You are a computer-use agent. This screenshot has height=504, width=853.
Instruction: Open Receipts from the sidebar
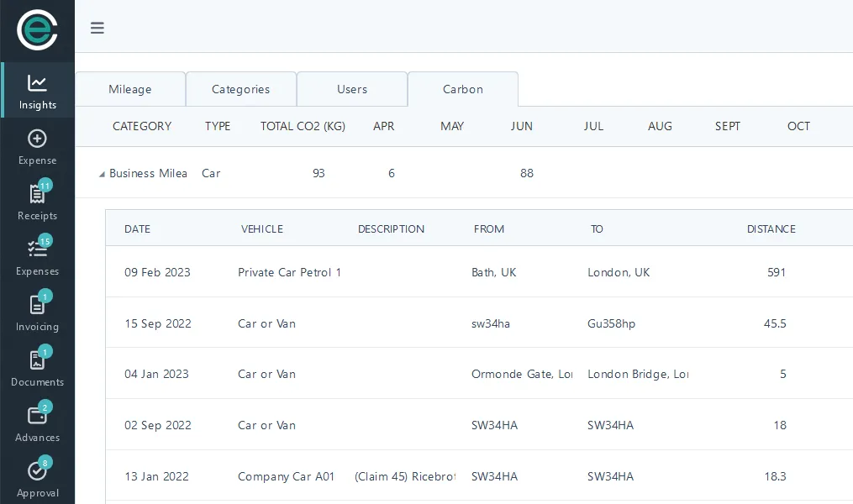click(38, 202)
